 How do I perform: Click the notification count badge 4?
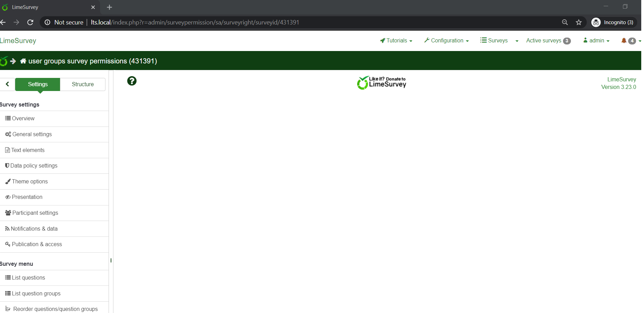point(632,41)
